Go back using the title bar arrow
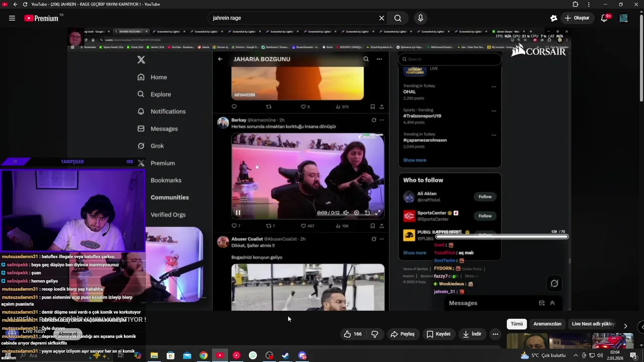This screenshot has width=644, height=362. (15, 4)
